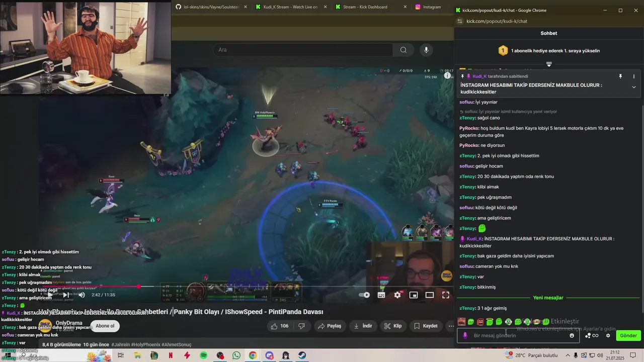The width and height of the screenshot is (644, 362).
Task: Like the video showing 106 likes
Action: [x=280, y=326]
